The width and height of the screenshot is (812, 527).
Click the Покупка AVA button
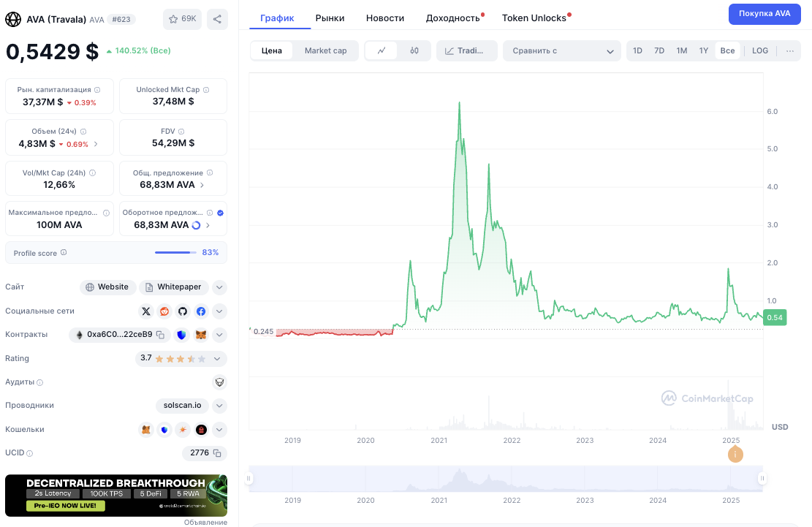764,14
